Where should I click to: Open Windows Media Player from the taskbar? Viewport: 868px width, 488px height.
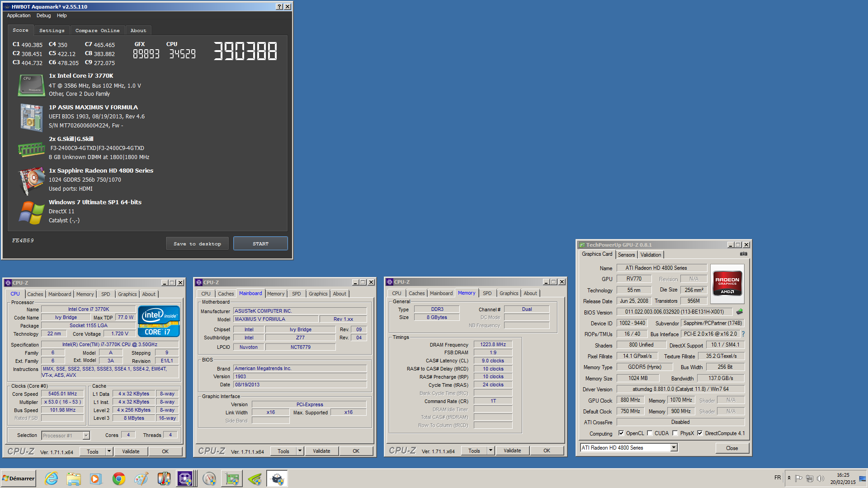96,479
